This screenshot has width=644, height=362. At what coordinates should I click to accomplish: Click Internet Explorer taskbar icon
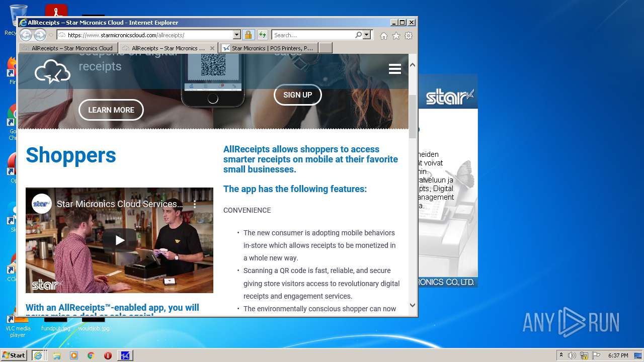pos(38,355)
